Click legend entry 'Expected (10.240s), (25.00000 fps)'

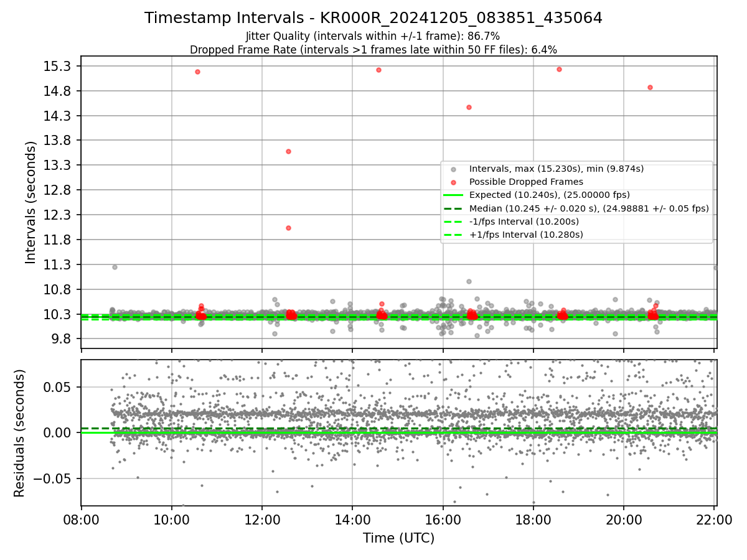[x=549, y=195]
